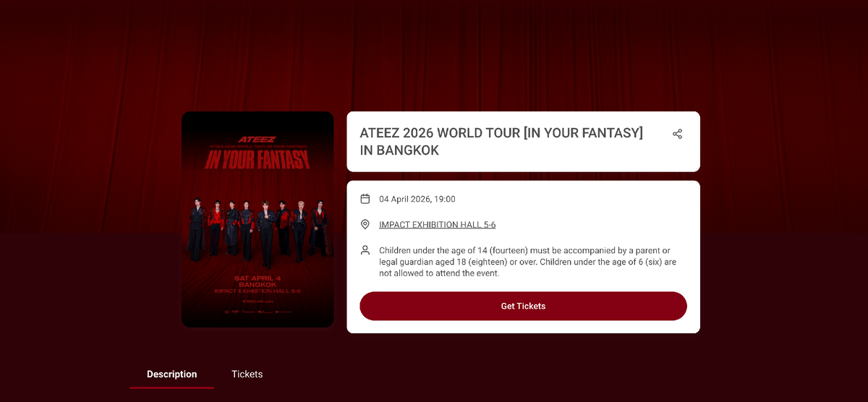
Task: Click the person icon beside the age restriction
Action: point(365,250)
